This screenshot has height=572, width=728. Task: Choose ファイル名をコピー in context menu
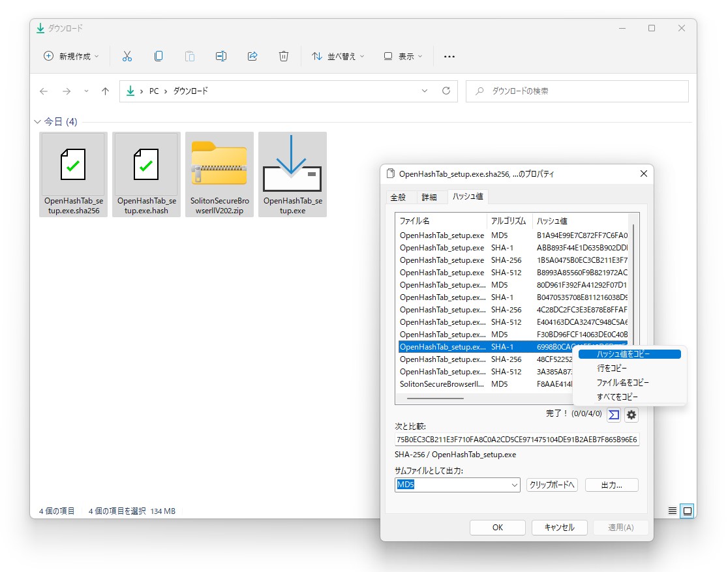point(629,383)
